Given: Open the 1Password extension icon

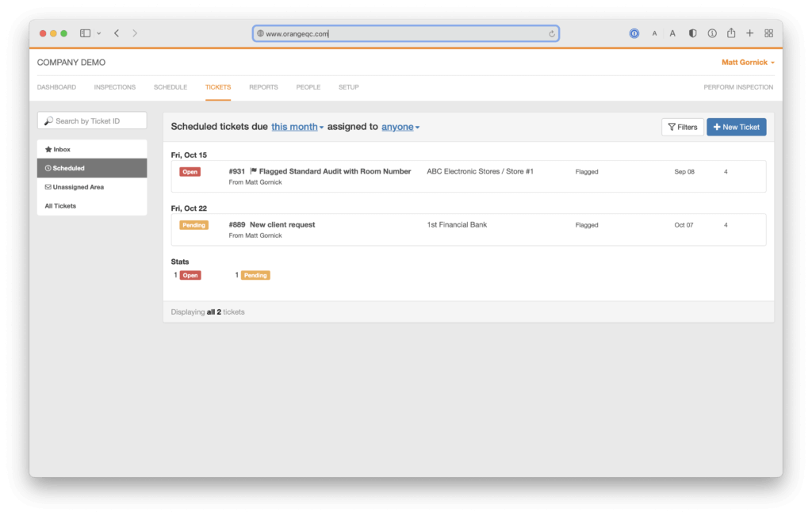Looking at the screenshot, I should pos(634,33).
